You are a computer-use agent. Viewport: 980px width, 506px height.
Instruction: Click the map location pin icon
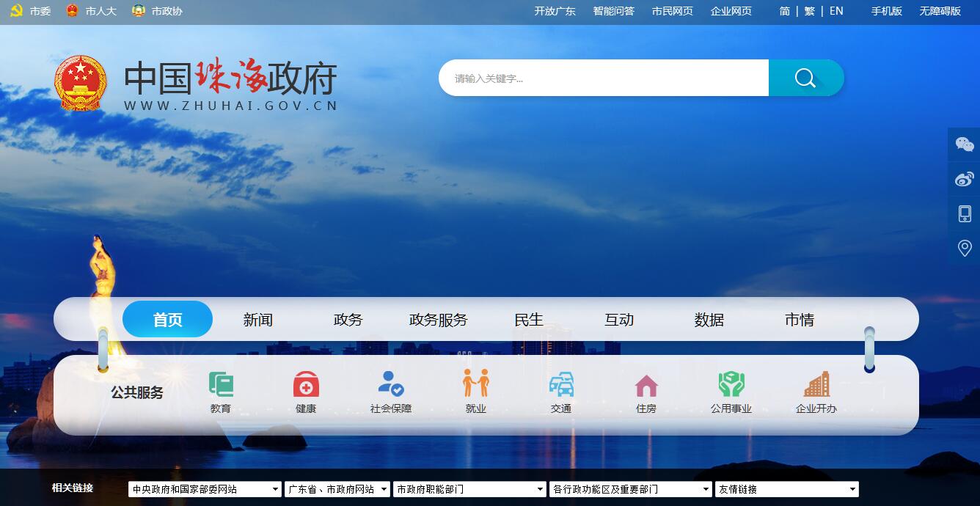965,248
